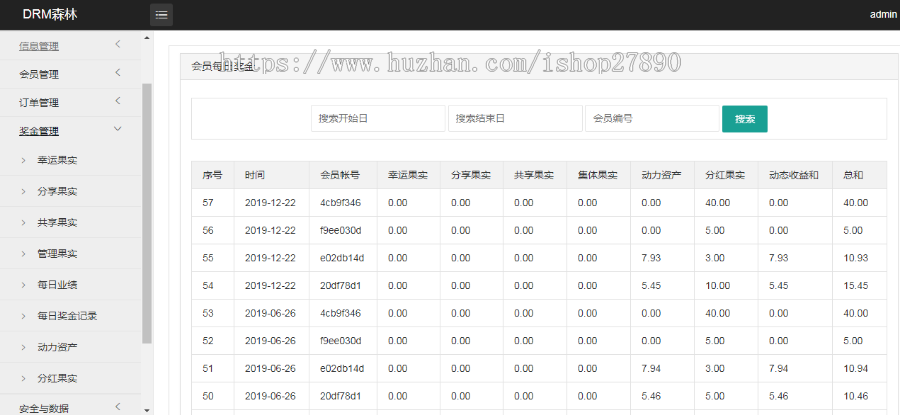Click sequence number 57 cell

click(208, 203)
